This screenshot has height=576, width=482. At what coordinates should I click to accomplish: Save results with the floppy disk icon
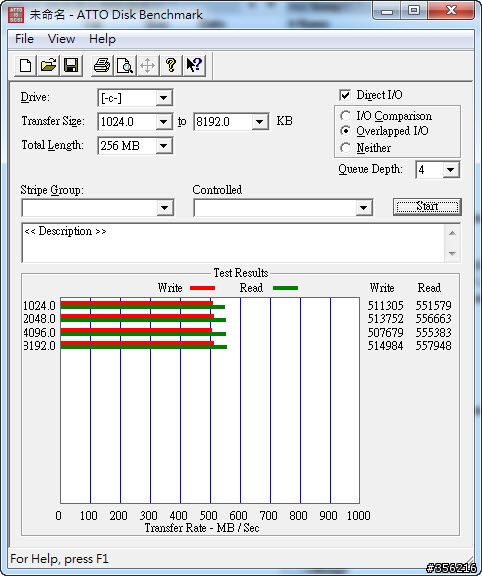(71, 66)
